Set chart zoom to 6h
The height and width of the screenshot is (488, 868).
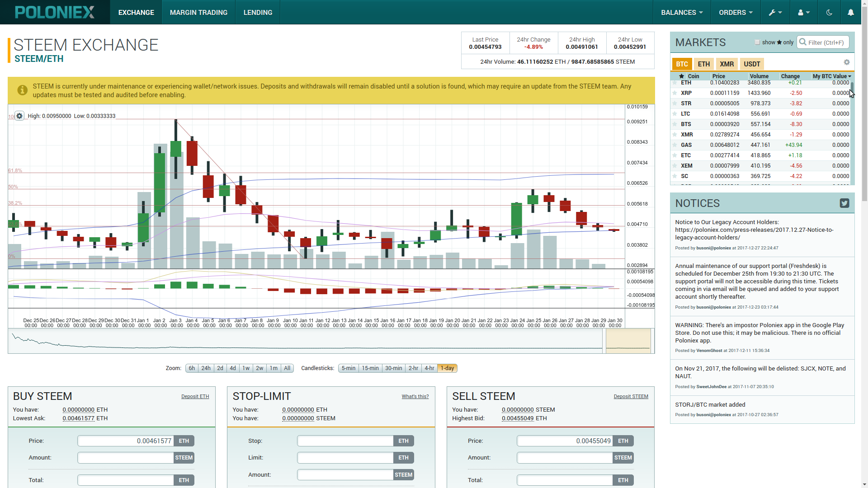pos(192,368)
